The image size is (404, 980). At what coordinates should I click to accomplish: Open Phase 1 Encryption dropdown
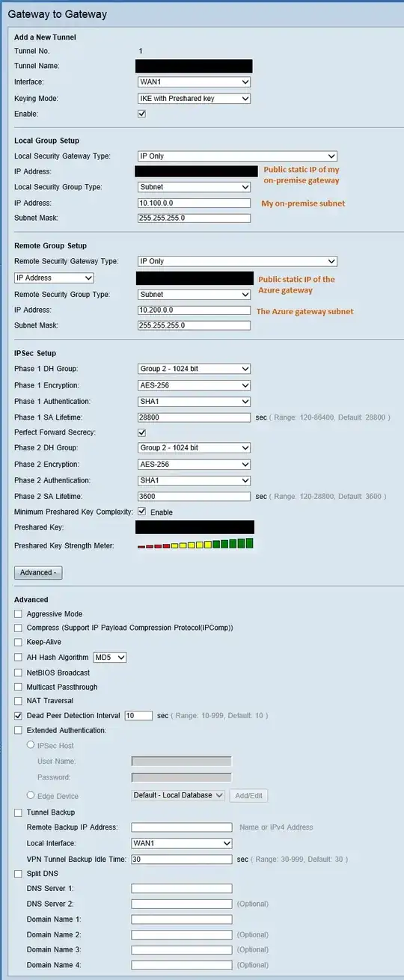[194, 385]
